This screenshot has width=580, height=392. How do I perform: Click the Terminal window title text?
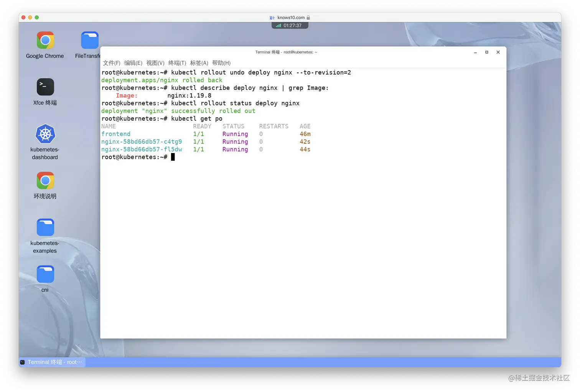click(x=286, y=52)
